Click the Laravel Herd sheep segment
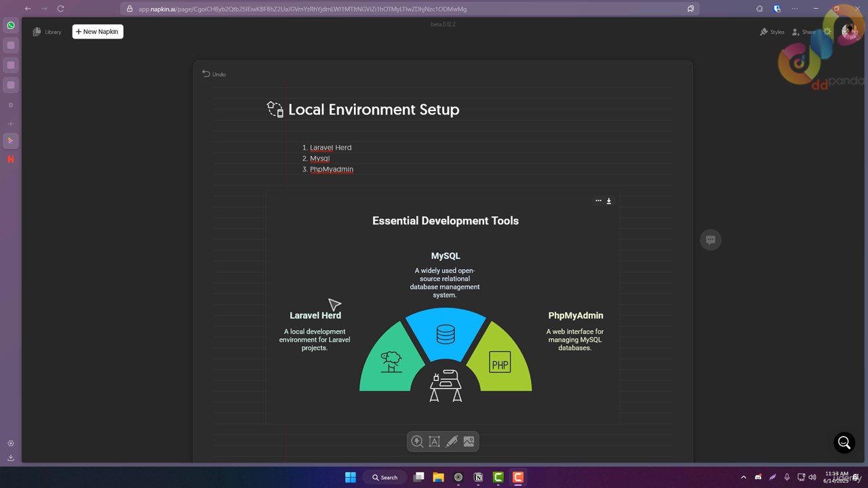The image size is (868, 488). pyautogui.click(x=390, y=361)
